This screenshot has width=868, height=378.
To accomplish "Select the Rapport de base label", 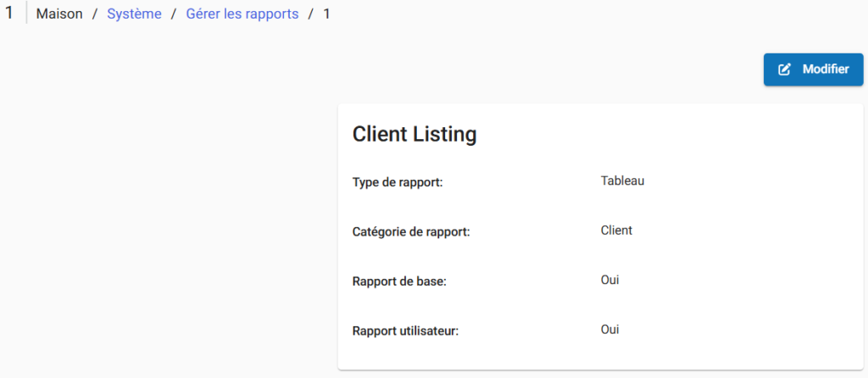I will [398, 281].
